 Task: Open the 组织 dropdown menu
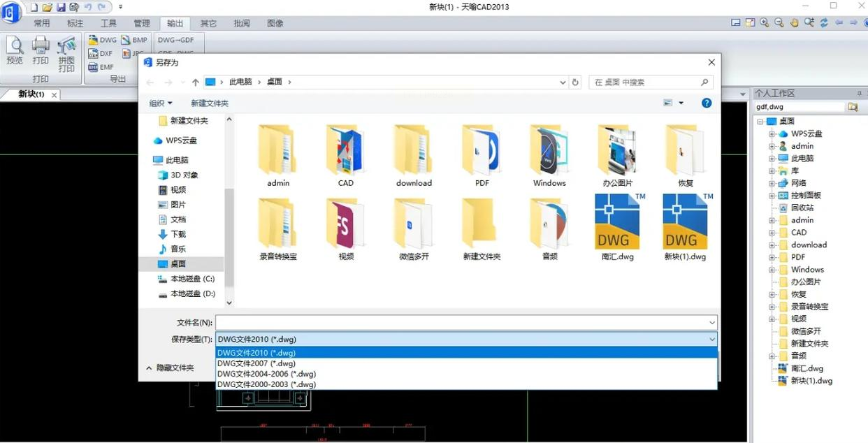point(161,103)
